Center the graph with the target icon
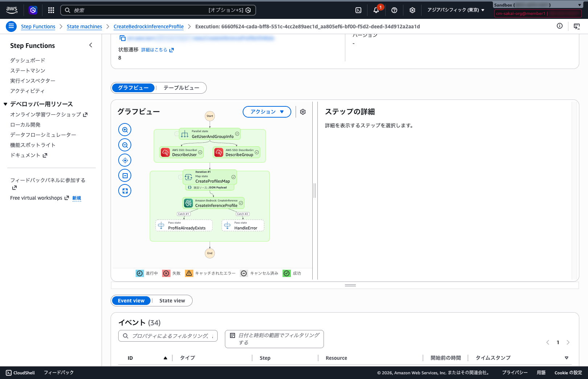 click(125, 160)
